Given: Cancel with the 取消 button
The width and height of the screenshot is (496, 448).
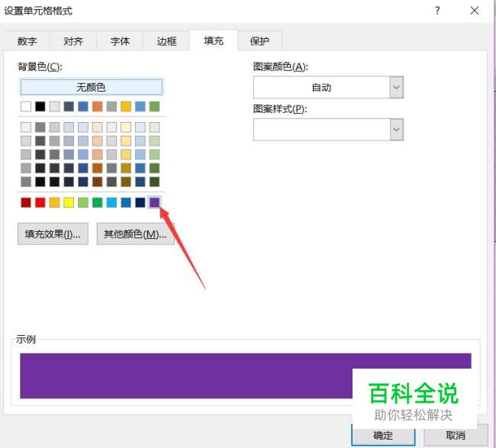Looking at the screenshot, I should click(x=456, y=436).
